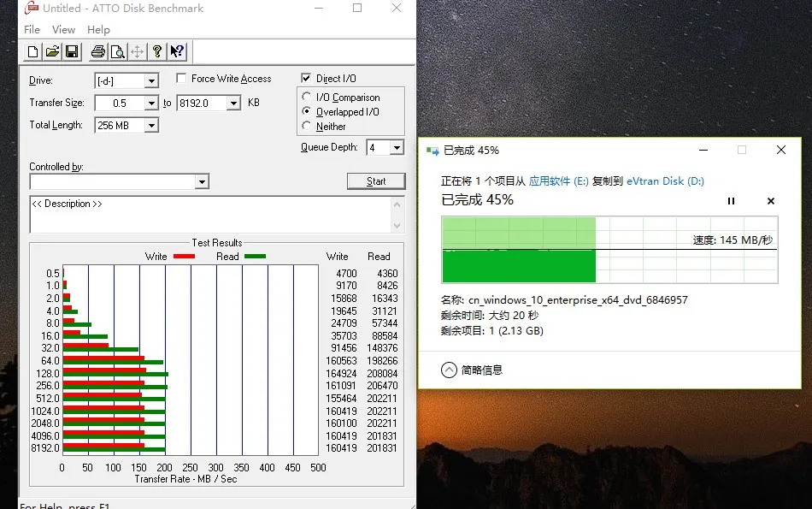Screen dimensions: 812x509
Task: Click the 速度: 145 MB/秒 speed label
Action: tap(733, 240)
